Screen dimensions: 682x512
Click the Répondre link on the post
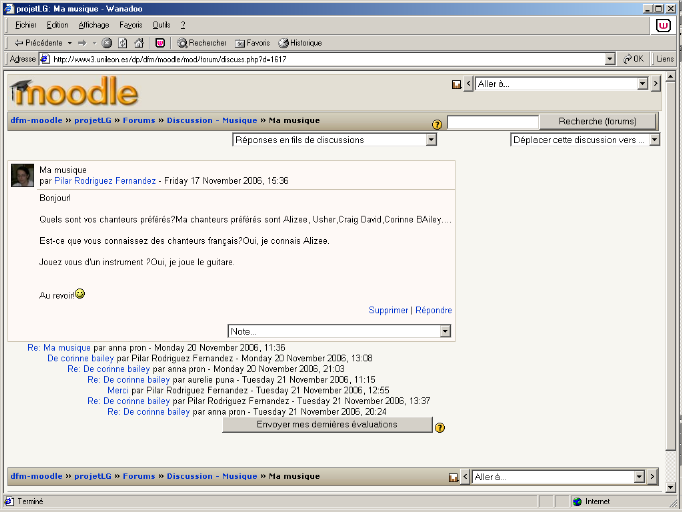click(x=434, y=310)
